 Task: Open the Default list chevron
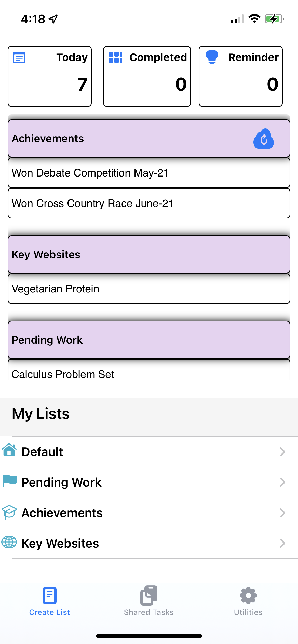(x=282, y=452)
